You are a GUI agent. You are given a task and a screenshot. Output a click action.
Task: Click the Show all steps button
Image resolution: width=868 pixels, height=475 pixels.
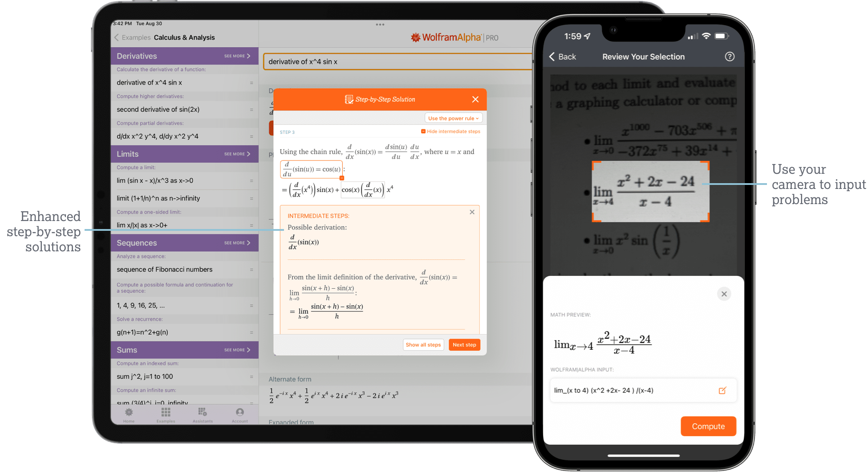pos(423,345)
